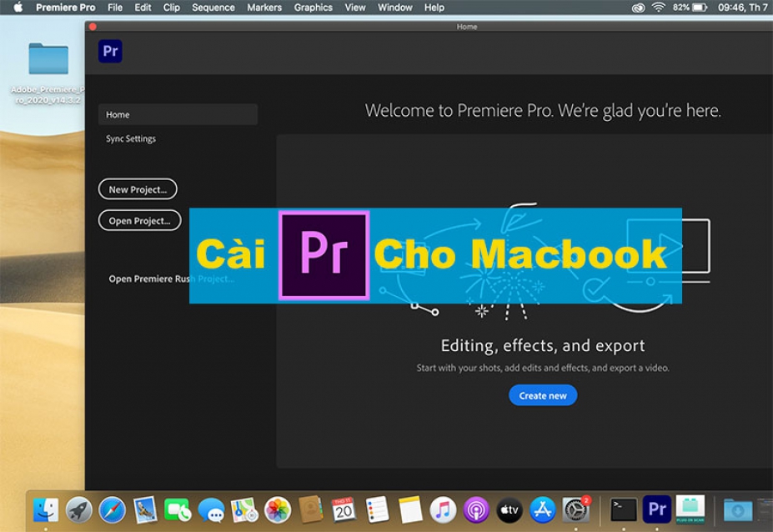773x532 pixels.
Task: Open Safari from the dock
Action: click(x=112, y=509)
